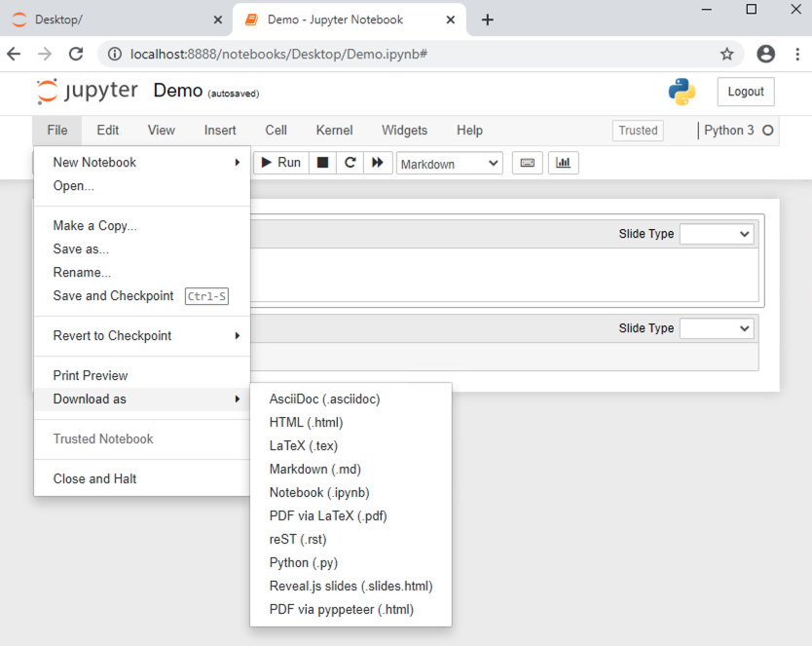Open the Kernel menu
The image size is (812, 646).
click(334, 131)
